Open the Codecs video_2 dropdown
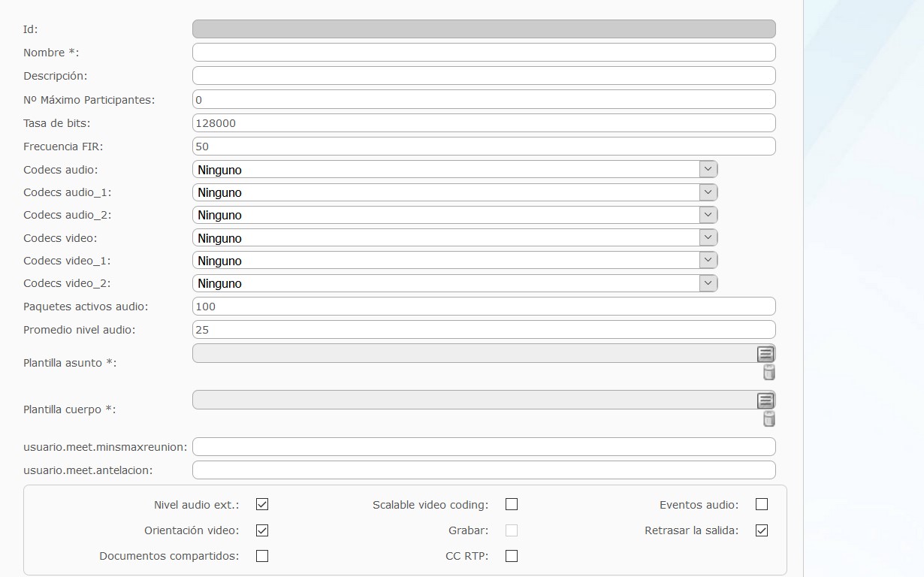This screenshot has width=924, height=577. (x=455, y=283)
